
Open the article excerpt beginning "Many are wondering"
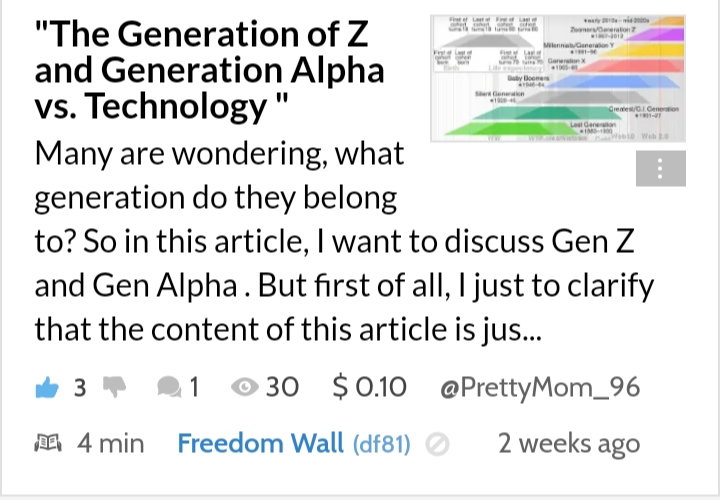pyautogui.click(x=344, y=242)
